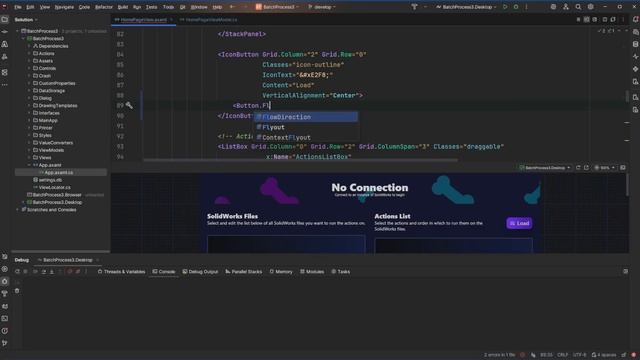
Task: Click UTF-8 encoding in status bar
Action: pos(579,355)
